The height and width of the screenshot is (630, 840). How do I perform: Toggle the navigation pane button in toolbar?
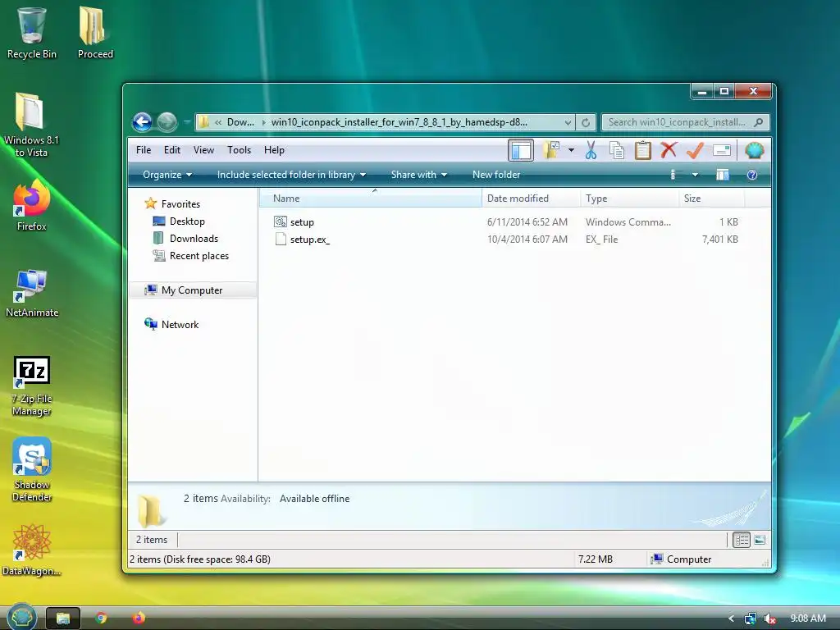tap(520, 151)
